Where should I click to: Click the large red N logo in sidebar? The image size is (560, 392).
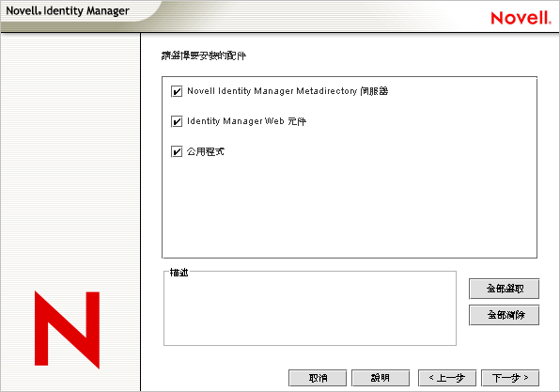click(x=67, y=329)
